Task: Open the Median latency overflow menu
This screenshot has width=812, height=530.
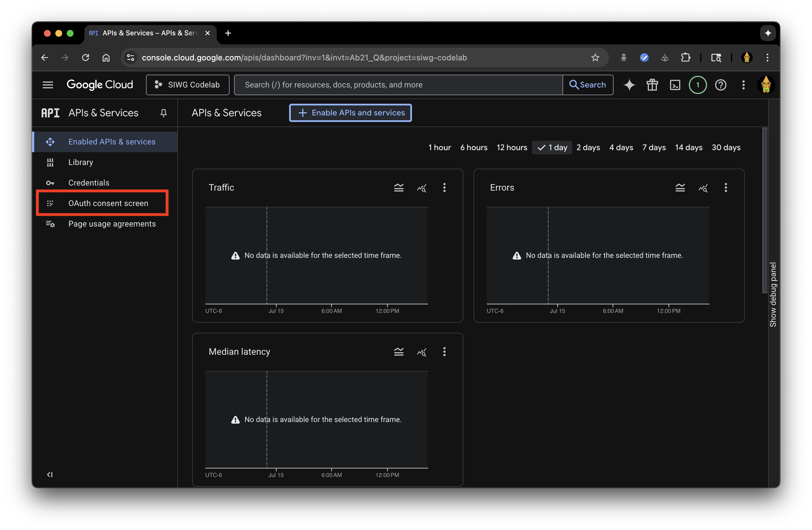Action: click(x=444, y=352)
